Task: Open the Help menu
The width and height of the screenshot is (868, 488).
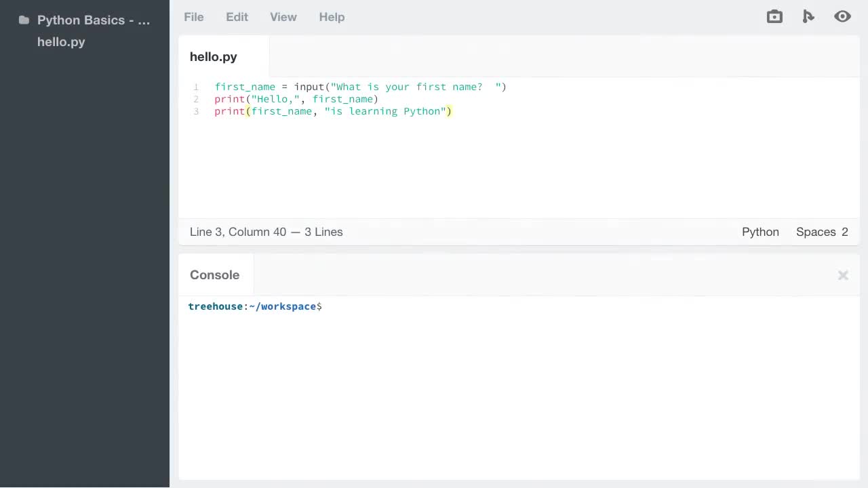Action: tap(332, 17)
